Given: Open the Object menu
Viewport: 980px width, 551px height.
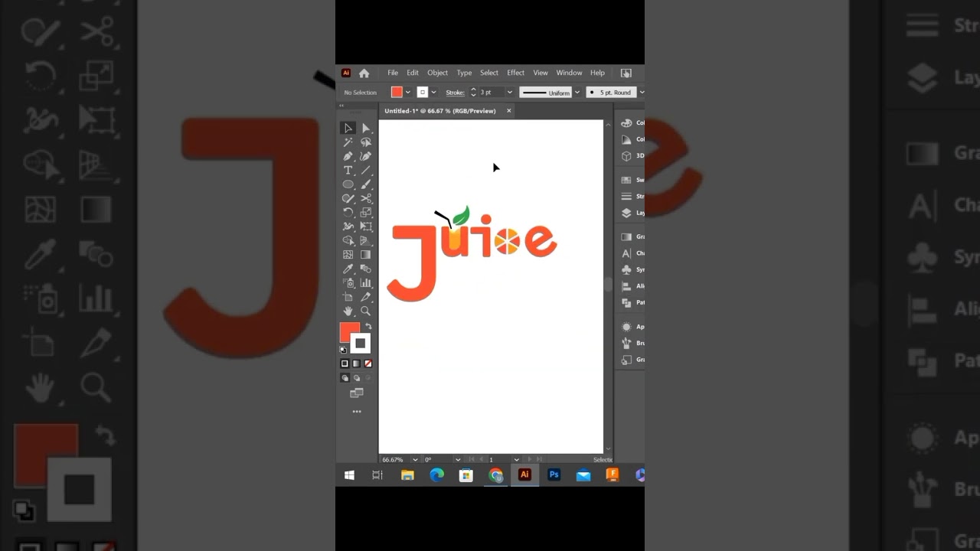Looking at the screenshot, I should coord(437,73).
